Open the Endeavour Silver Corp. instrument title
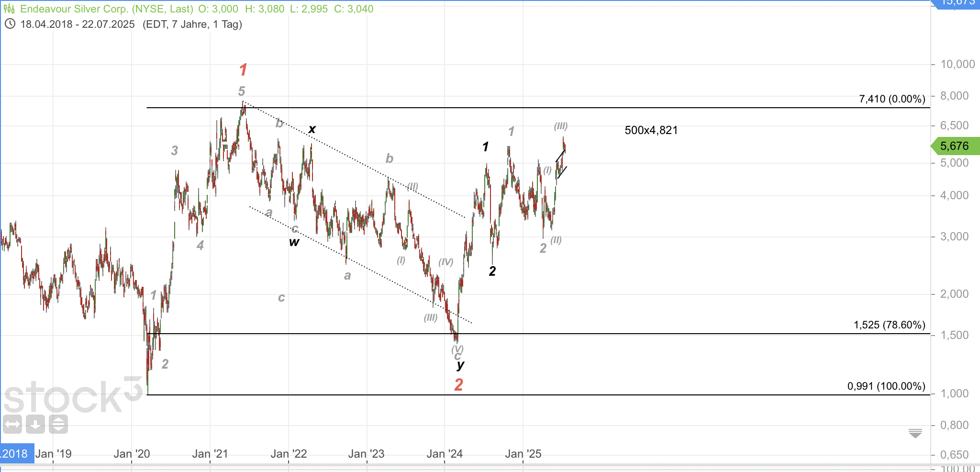Image resolution: width=980 pixels, height=472 pixels. pos(106,9)
